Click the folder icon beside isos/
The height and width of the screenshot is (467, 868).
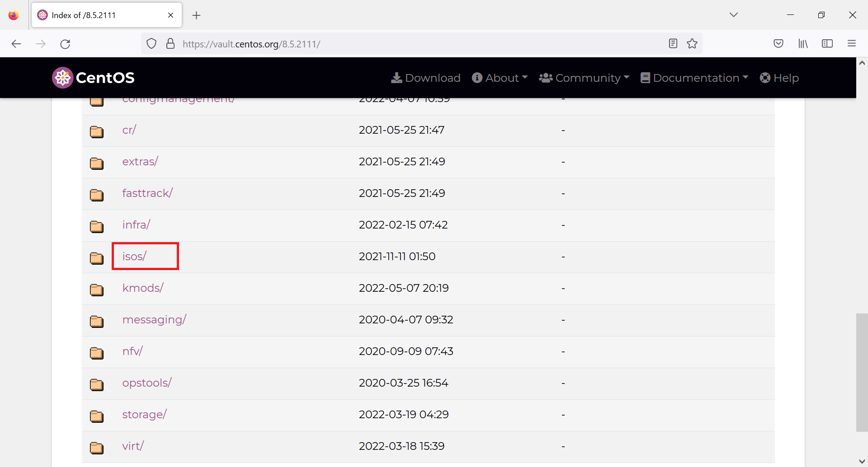point(97,258)
